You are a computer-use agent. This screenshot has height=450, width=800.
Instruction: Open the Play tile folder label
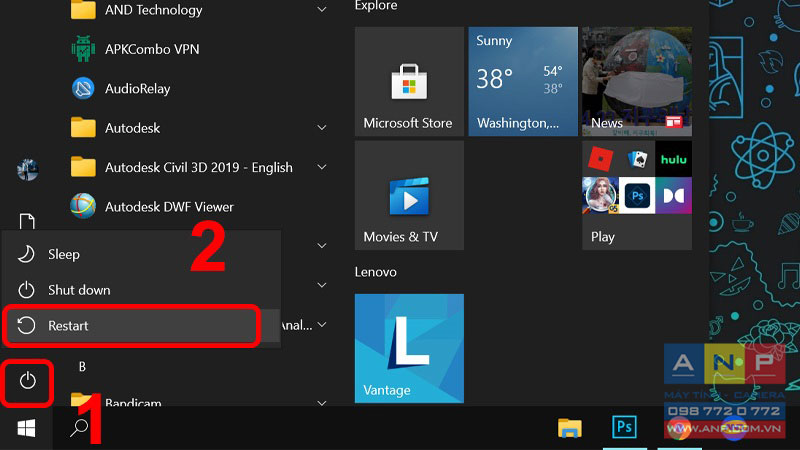(x=603, y=237)
